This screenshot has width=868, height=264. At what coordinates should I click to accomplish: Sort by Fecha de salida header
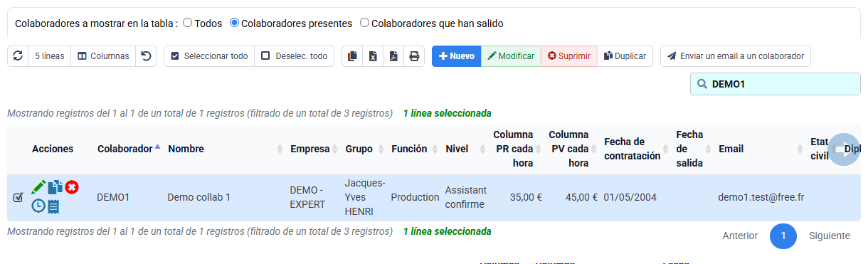pyautogui.click(x=692, y=149)
